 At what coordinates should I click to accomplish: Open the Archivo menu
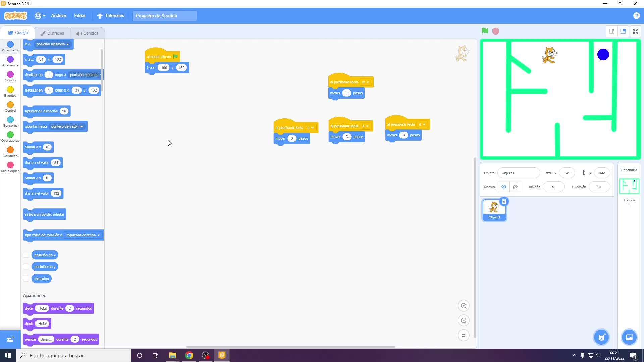[58, 16]
